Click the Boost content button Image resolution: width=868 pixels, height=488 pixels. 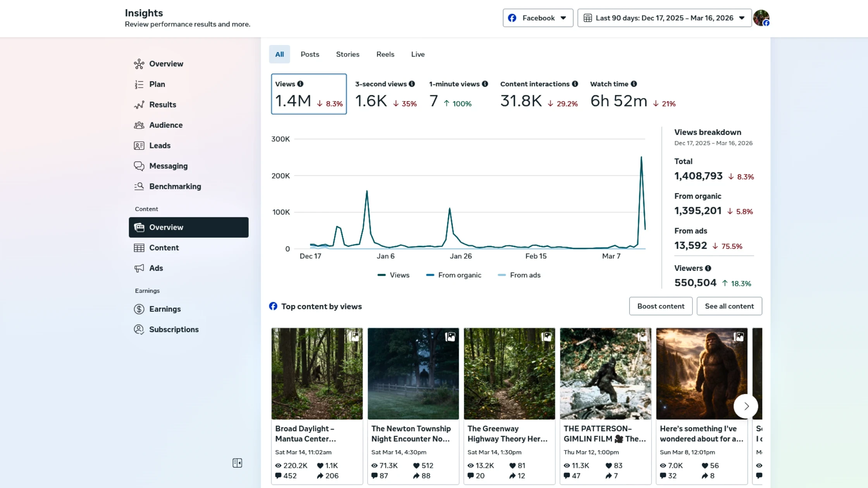tap(661, 306)
